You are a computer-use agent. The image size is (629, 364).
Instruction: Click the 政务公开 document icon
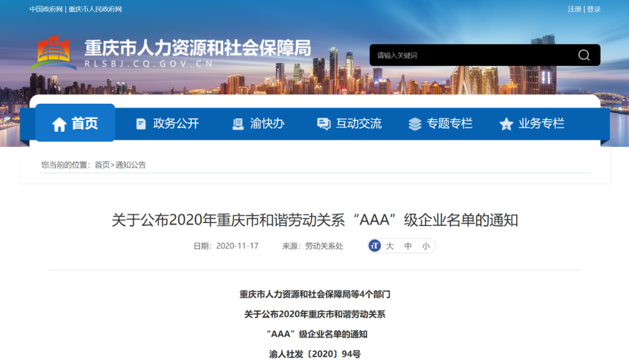[x=141, y=124]
